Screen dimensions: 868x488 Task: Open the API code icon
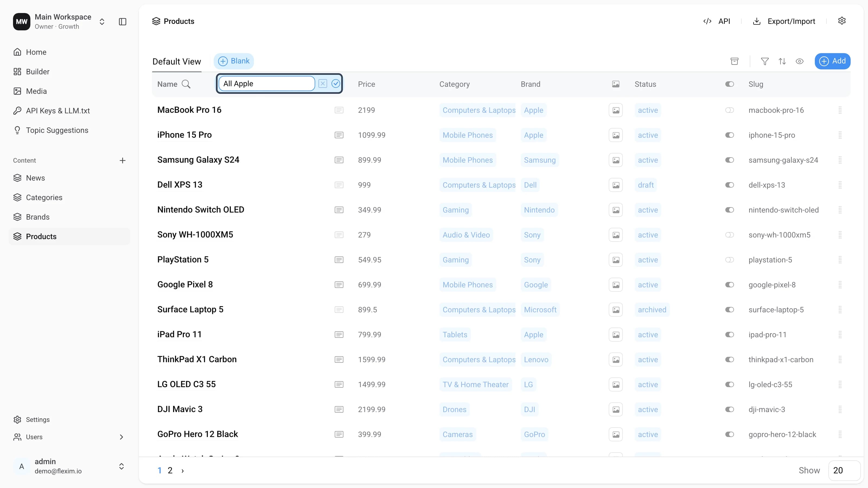pyautogui.click(x=707, y=21)
